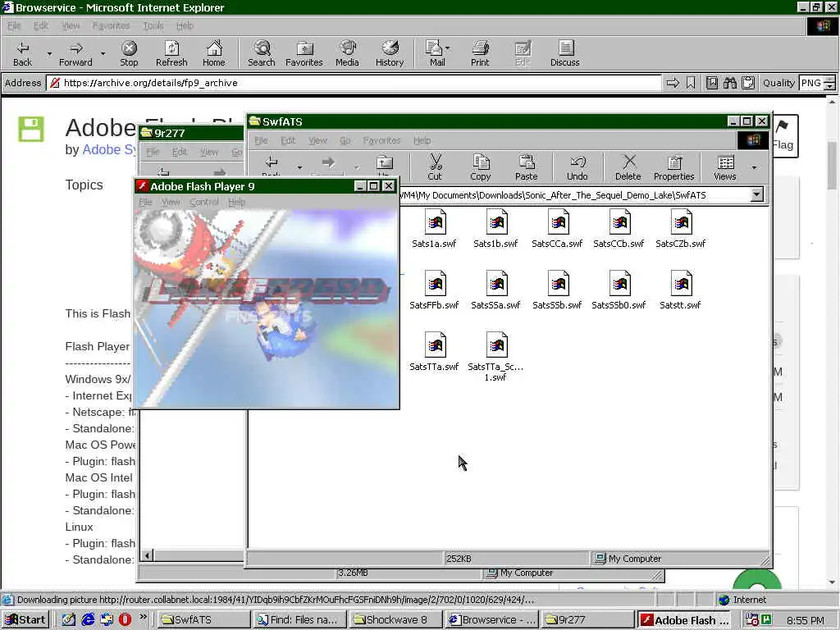Click the binoculars find icon in address bar
Viewport: 840px width, 630px height.
tap(729, 83)
